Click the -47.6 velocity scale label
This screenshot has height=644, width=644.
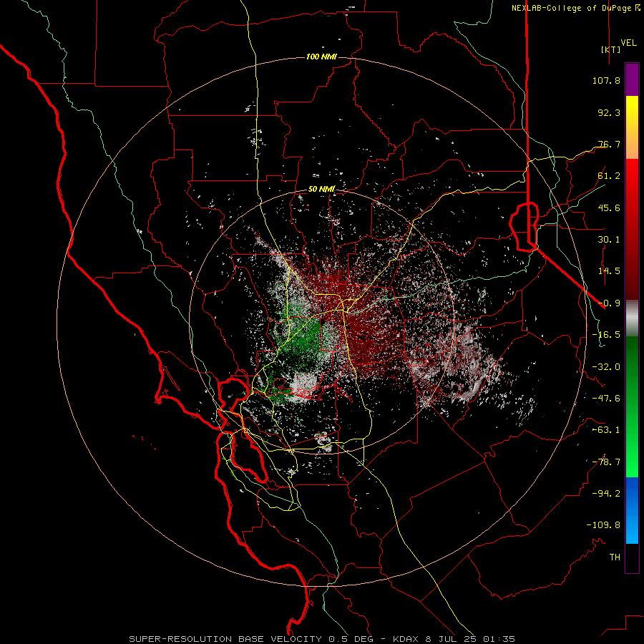[x=606, y=399]
